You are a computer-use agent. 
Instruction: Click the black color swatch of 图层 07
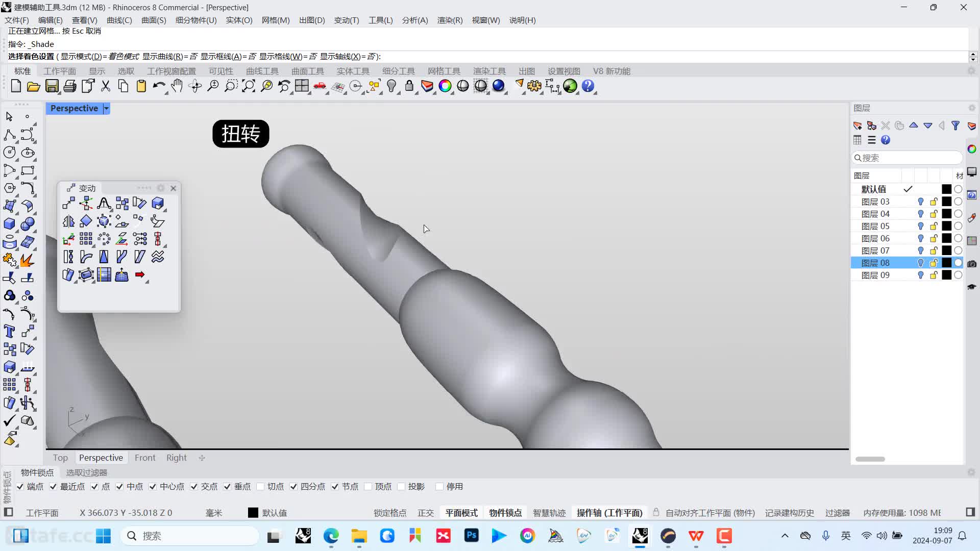pos(946,251)
